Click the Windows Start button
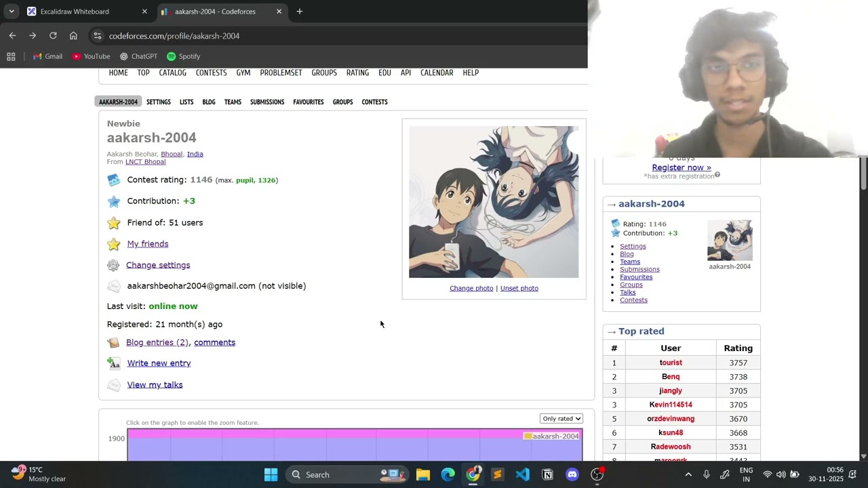The height and width of the screenshot is (488, 868). pyautogui.click(x=271, y=474)
